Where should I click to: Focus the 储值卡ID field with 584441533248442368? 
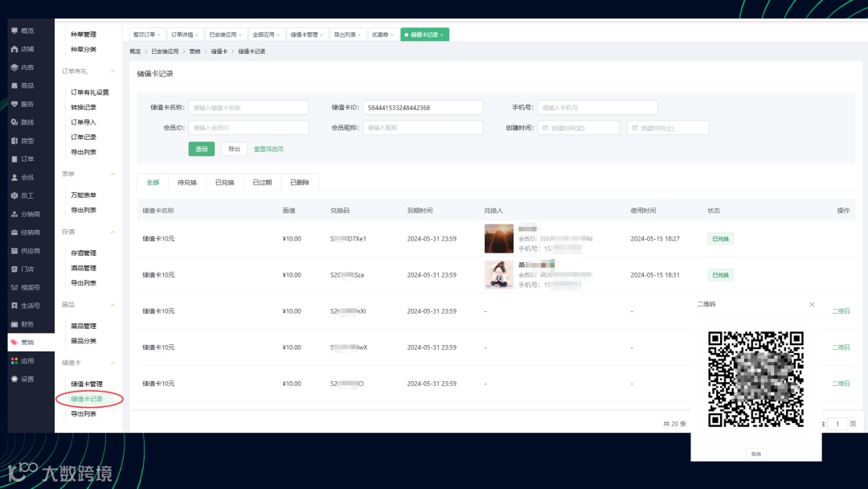423,108
